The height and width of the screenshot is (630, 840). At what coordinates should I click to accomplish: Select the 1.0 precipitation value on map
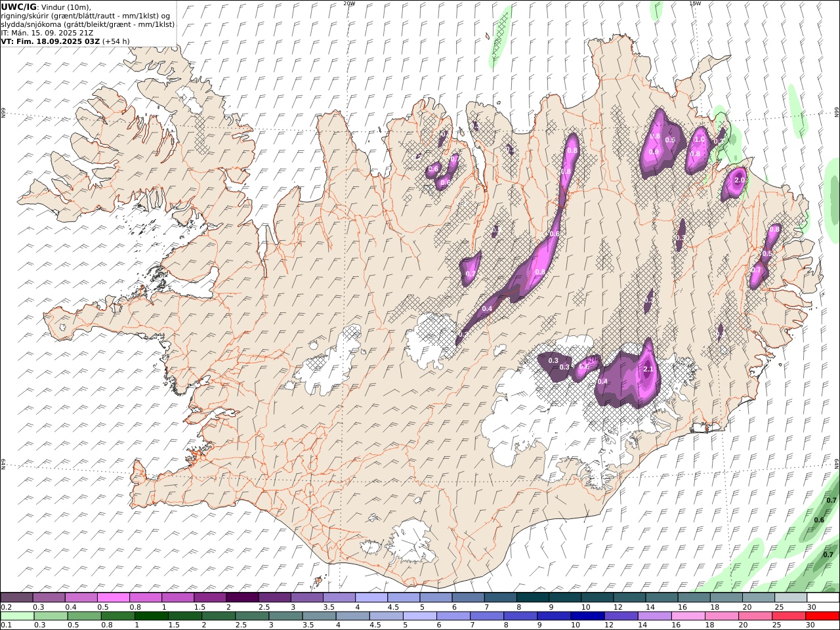pyautogui.click(x=700, y=139)
